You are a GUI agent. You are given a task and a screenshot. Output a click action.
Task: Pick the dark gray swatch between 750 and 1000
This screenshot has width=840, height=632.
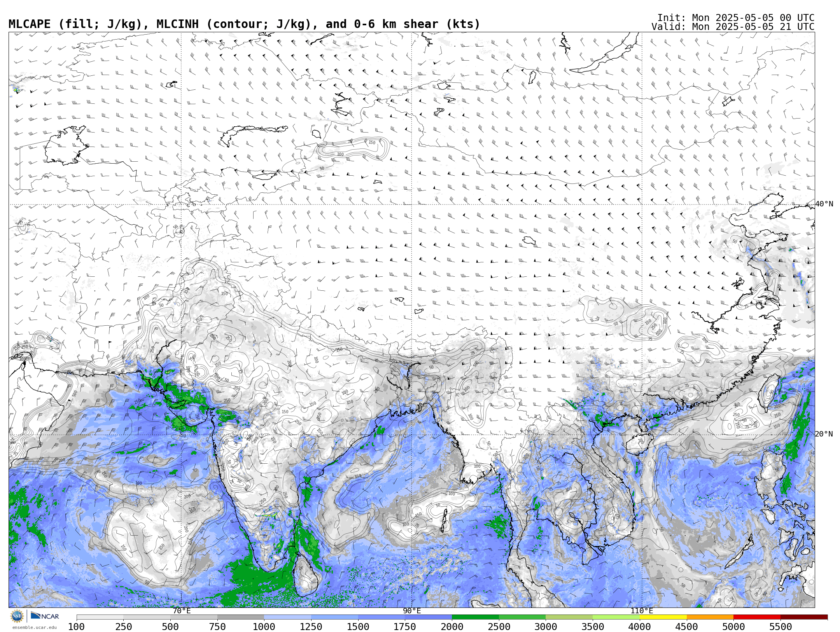[x=241, y=617]
